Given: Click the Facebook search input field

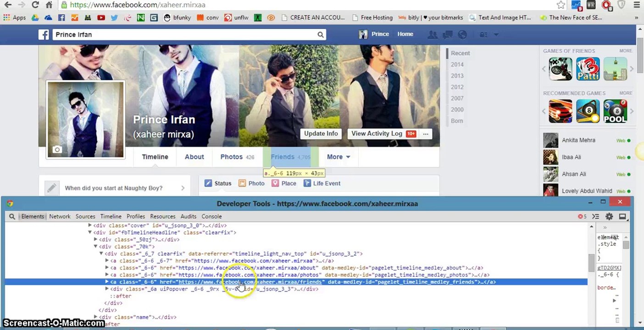Looking at the screenshot, I should click(x=184, y=34).
